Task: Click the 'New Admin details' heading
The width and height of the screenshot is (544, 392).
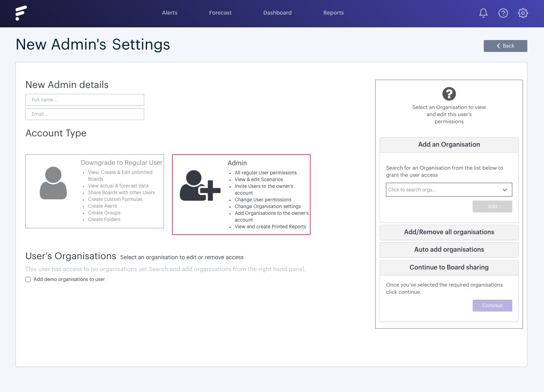Action: coord(67,85)
